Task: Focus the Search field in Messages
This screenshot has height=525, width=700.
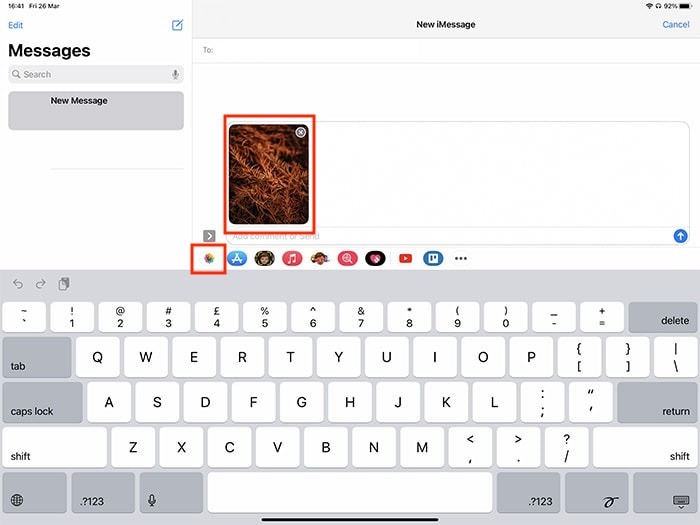Action: (96, 74)
